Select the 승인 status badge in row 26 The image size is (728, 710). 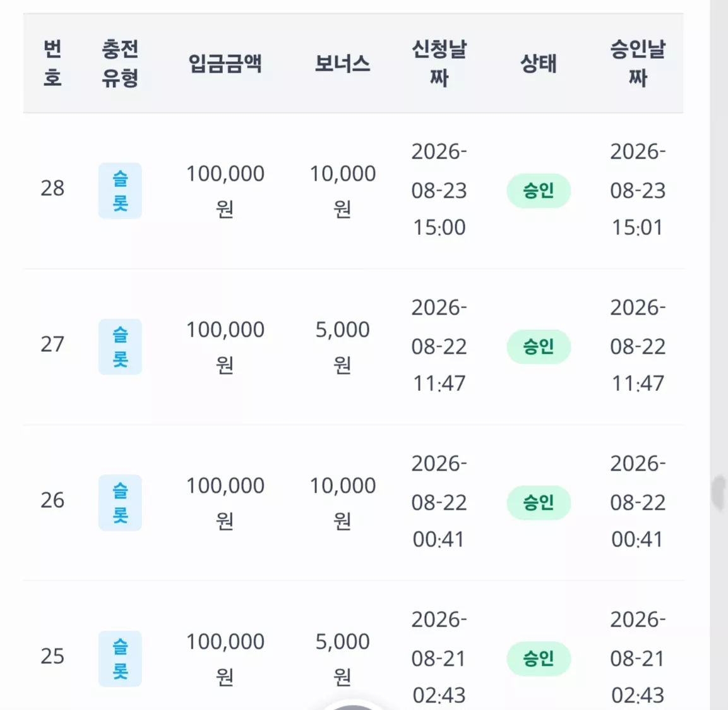coord(539,503)
